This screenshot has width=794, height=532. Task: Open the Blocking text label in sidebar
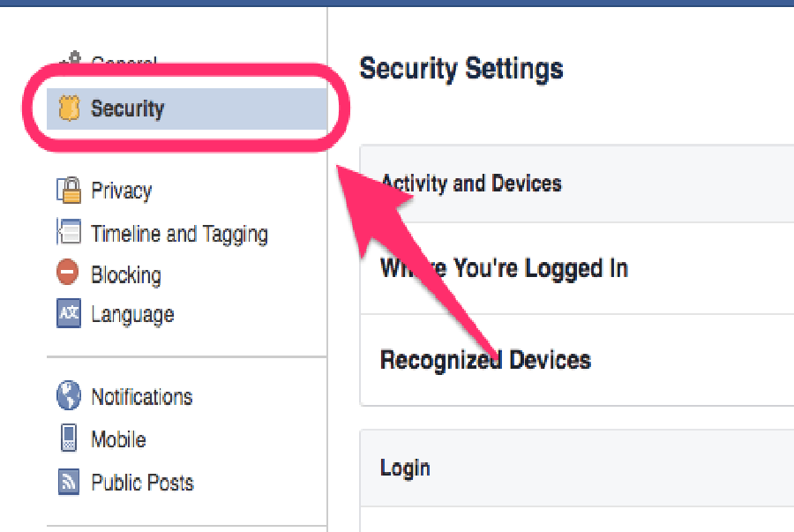tap(126, 274)
